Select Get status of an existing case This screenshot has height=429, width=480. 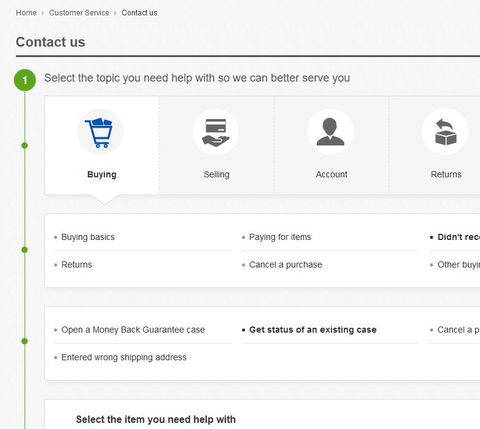pos(313,330)
